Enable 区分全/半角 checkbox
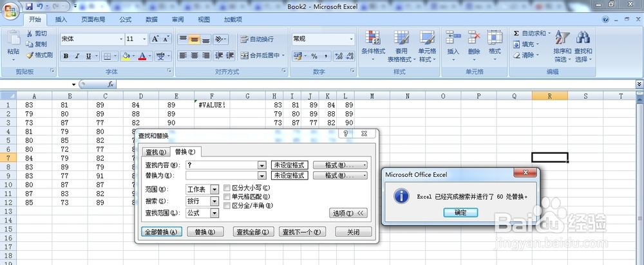Screen dimensions: 644x265 coord(227,205)
